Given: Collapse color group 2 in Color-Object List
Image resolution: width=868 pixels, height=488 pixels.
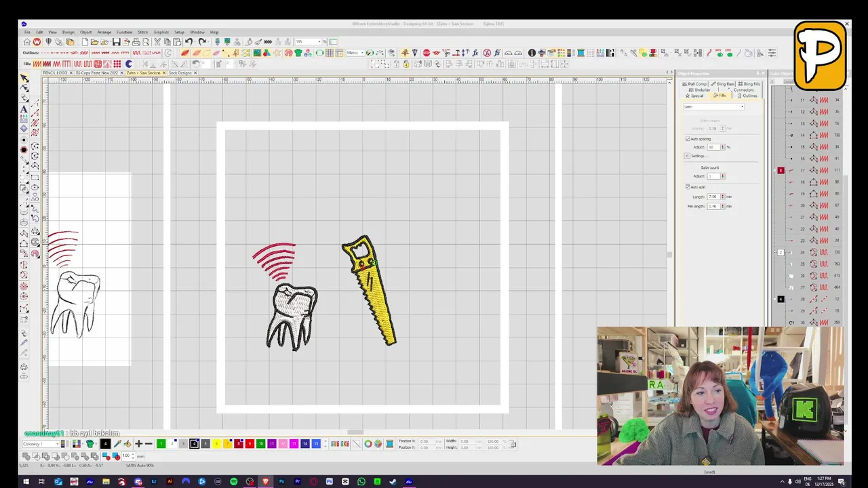Looking at the screenshot, I should tap(774, 252).
